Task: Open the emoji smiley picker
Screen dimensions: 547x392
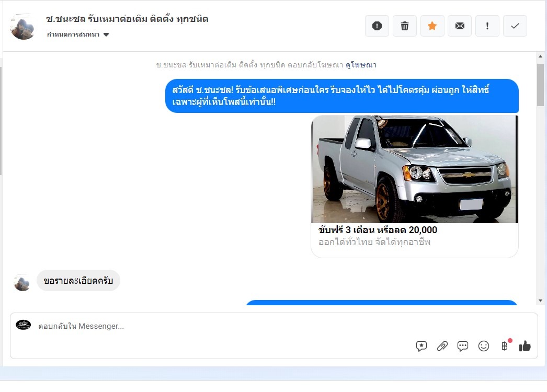Action: (x=484, y=346)
